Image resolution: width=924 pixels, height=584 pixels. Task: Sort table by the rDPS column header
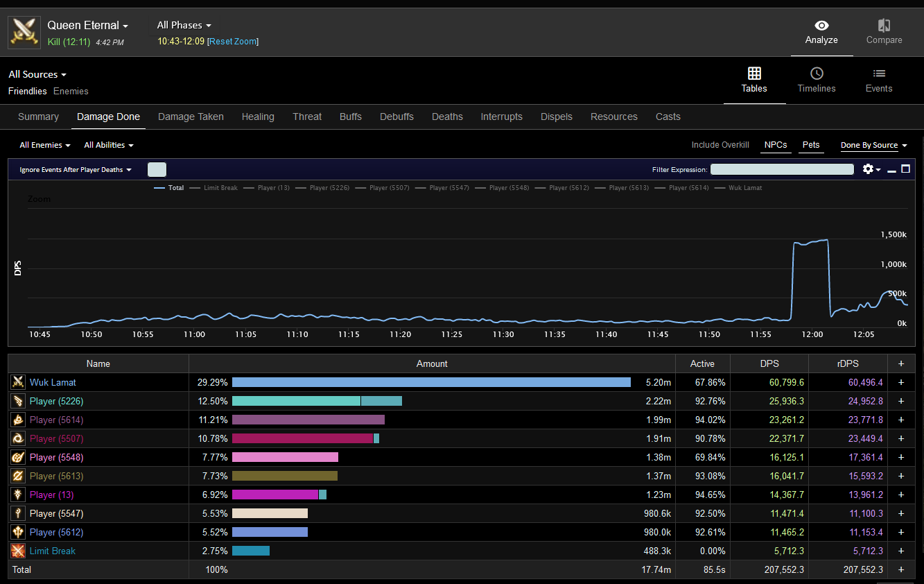(x=848, y=363)
